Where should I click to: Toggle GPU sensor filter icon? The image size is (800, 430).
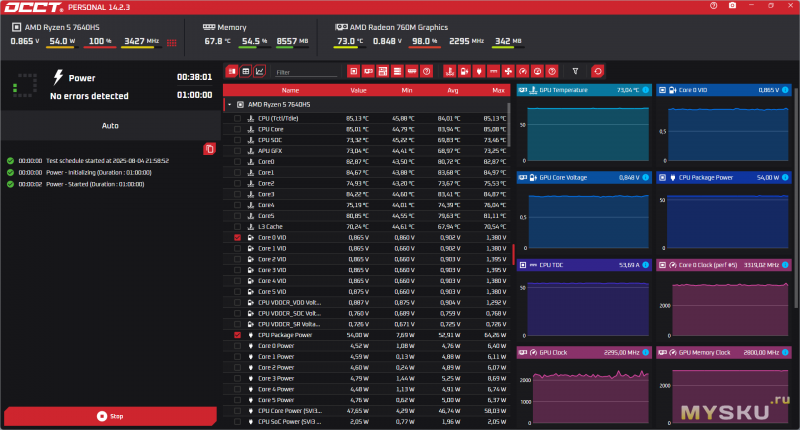point(368,71)
